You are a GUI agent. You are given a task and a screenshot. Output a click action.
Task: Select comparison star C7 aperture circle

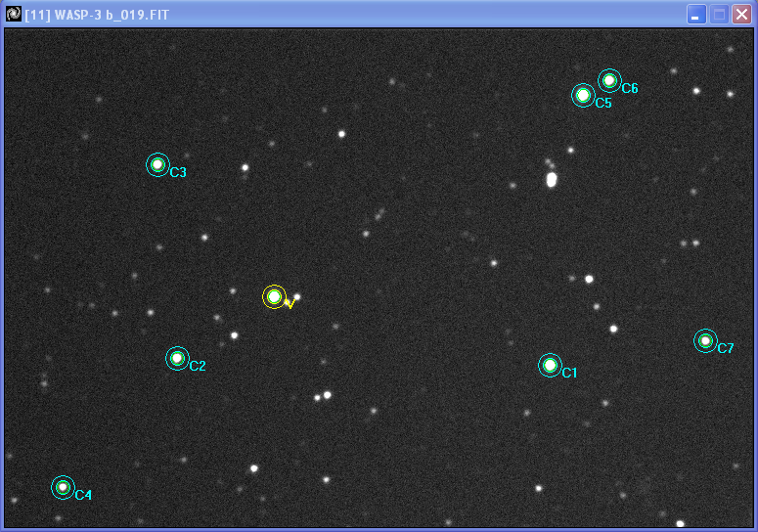705,340
